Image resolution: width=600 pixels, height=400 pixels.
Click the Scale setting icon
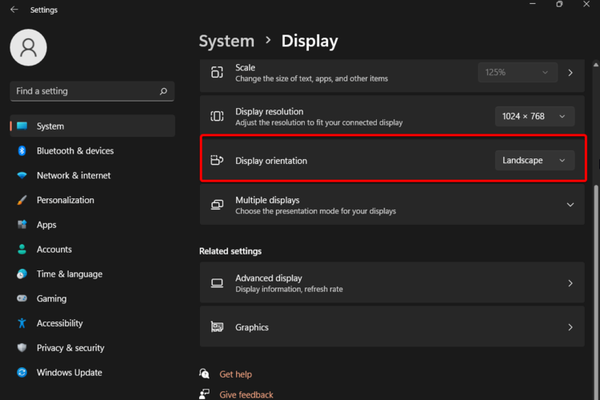point(217,72)
